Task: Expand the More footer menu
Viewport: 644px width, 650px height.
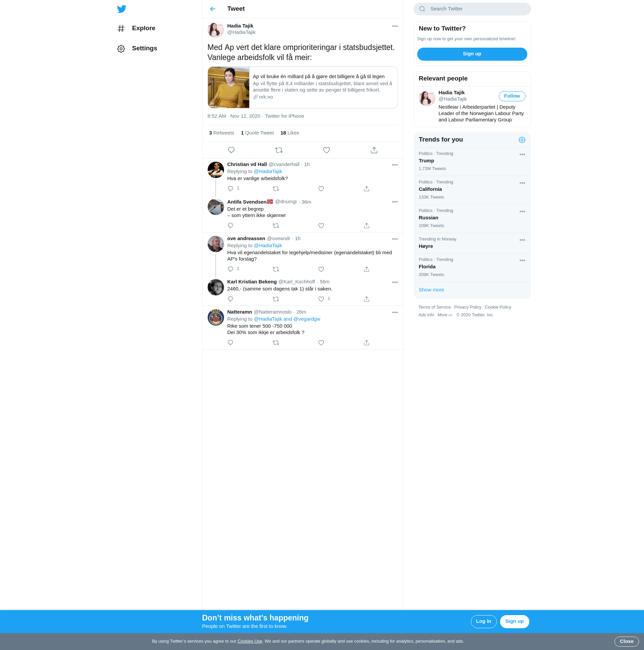Action: tap(444, 315)
